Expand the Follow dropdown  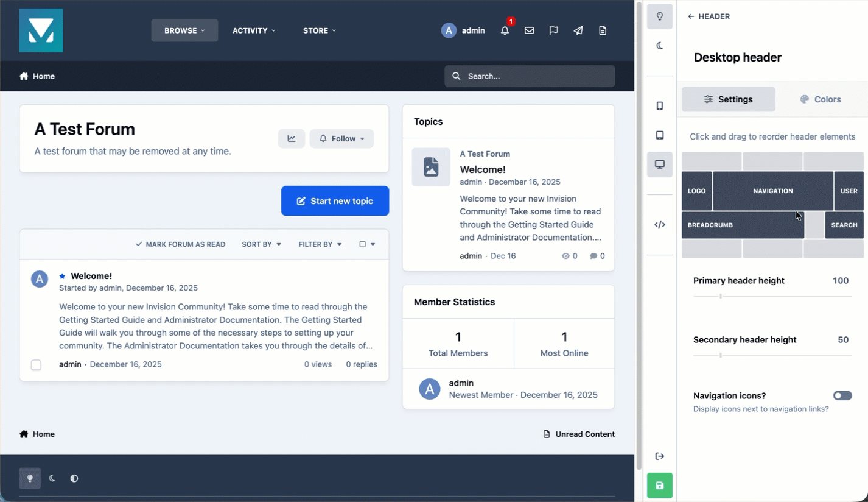pos(341,138)
